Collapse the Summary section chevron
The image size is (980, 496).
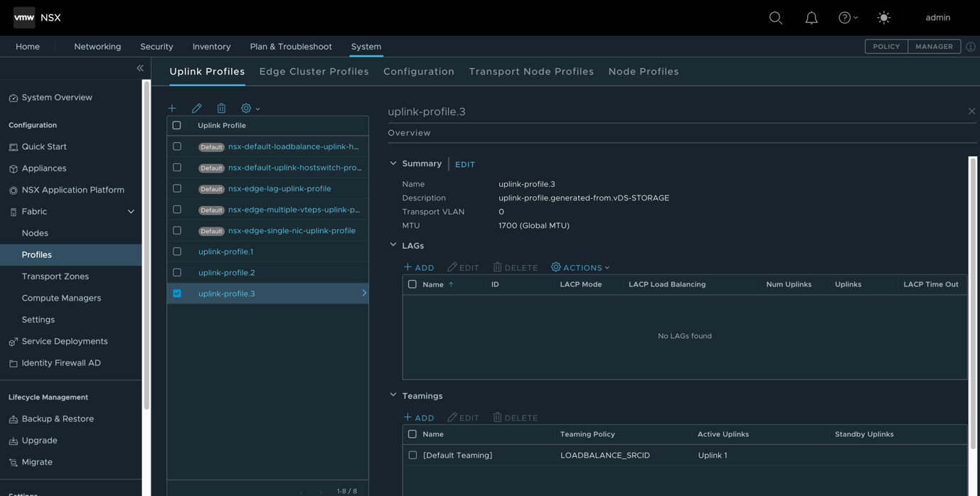393,163
